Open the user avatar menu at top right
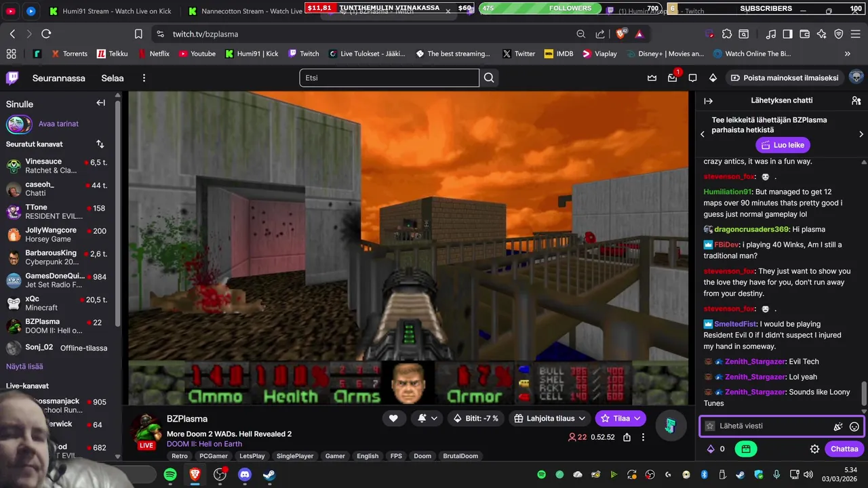Screen dimensions: 868x488 pos(856,77)
